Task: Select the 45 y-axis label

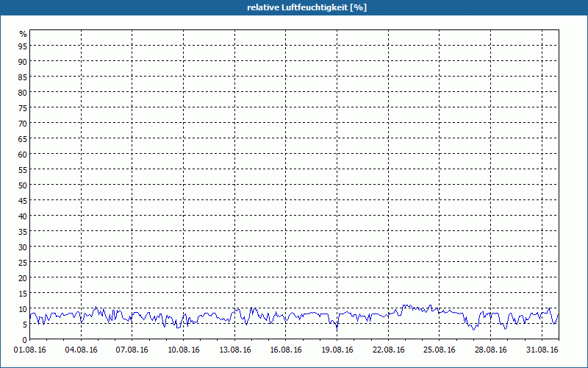Action: [x=23, y=201]
